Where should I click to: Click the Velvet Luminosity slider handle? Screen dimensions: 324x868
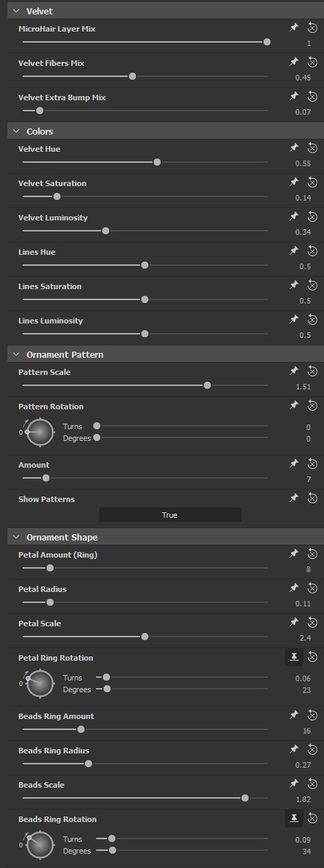coord(106,231)
